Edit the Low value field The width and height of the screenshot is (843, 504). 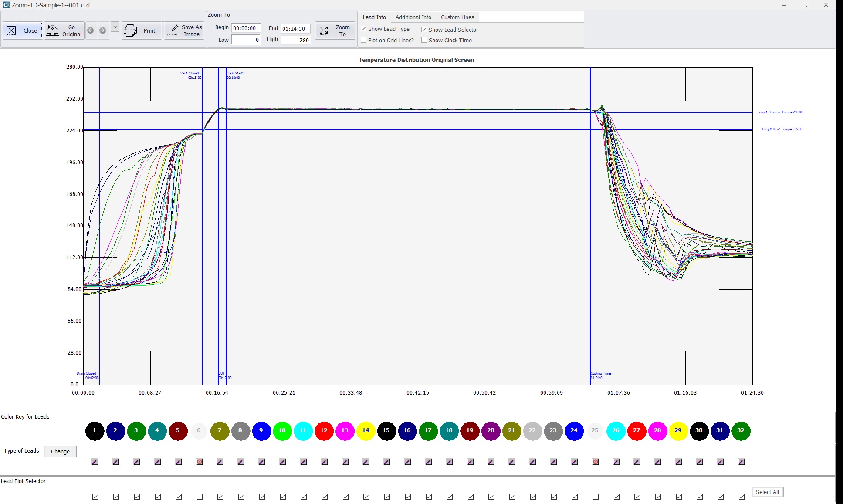(246, 40)
